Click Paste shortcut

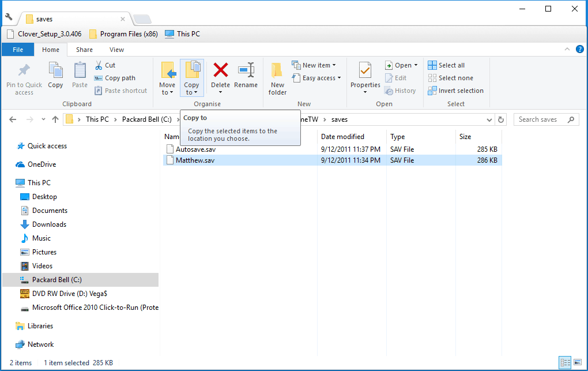tap(120, 91)
